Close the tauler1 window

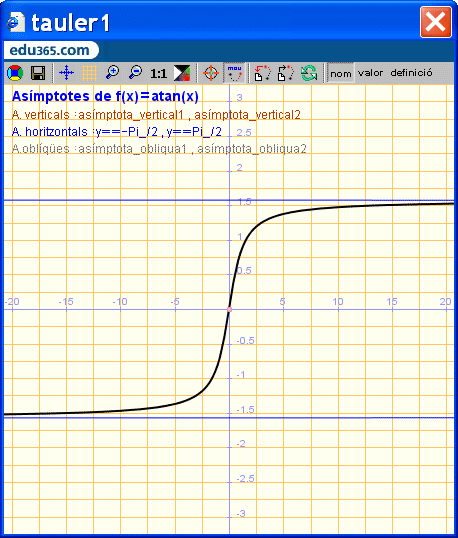click(x=436, y=22)
